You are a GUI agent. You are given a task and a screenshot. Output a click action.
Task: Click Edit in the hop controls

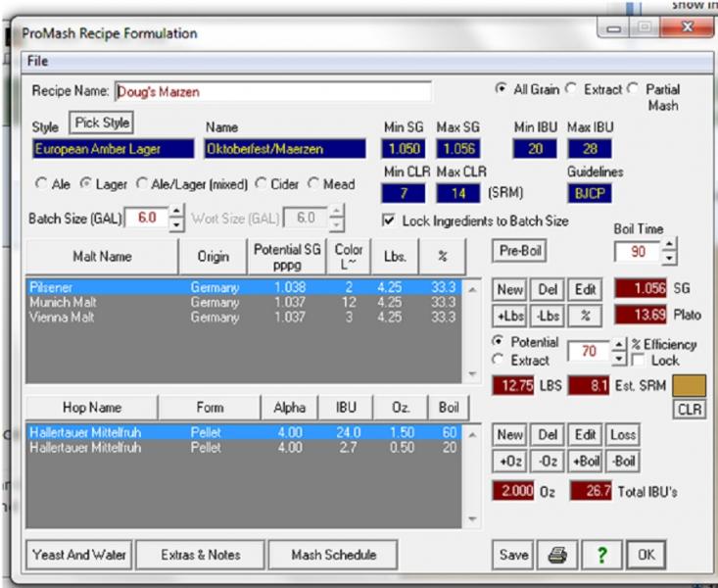(585, 434)
